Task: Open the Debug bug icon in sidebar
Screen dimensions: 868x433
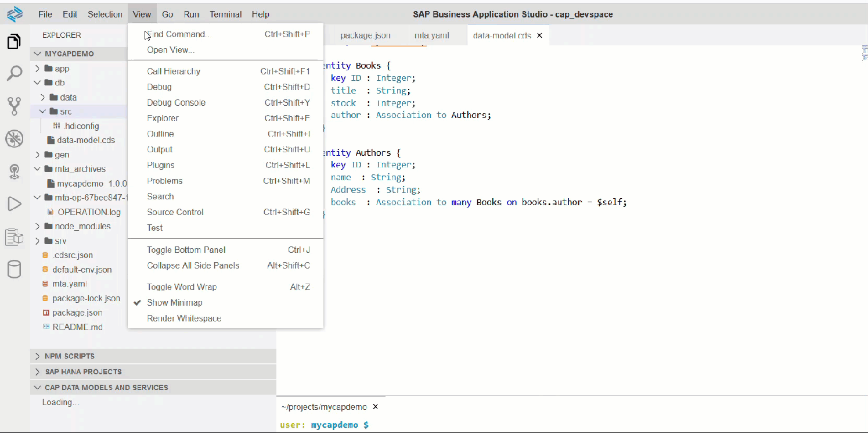Action: [14, 138]
